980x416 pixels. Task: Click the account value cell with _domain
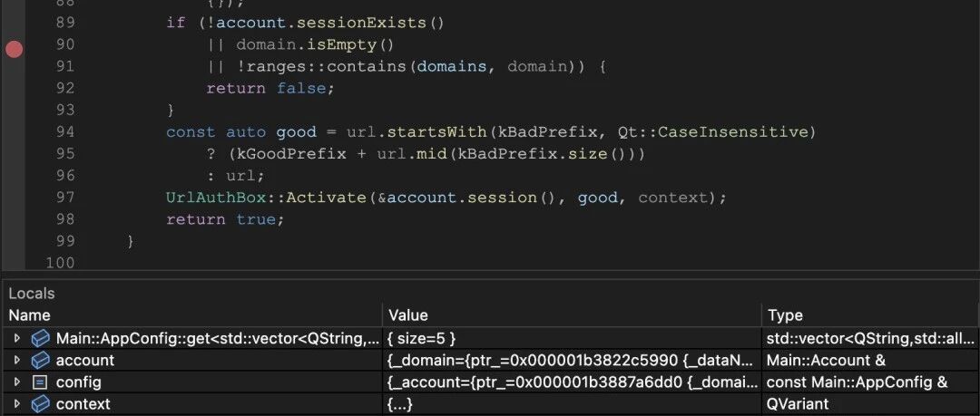[x=572, y=361]
